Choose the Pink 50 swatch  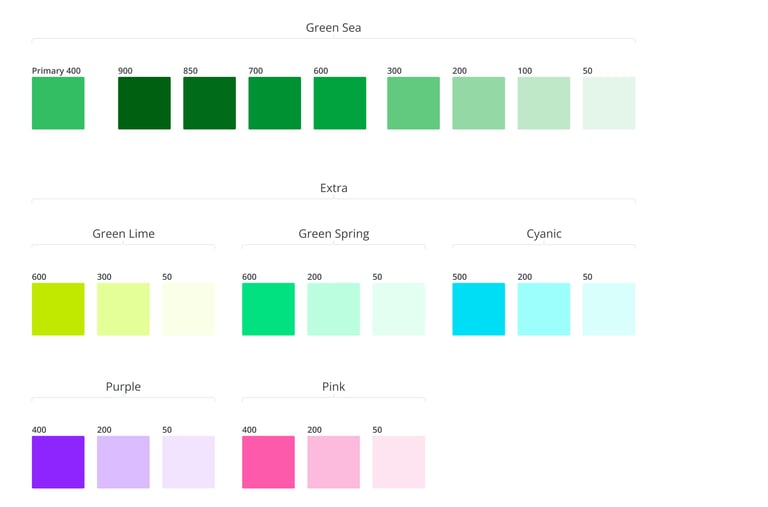[x=399, y=462]
